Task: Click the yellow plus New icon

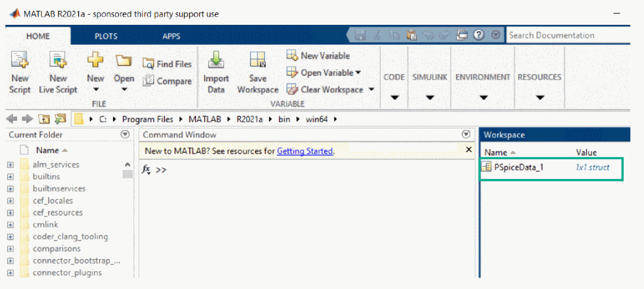Action: point(95,61)
